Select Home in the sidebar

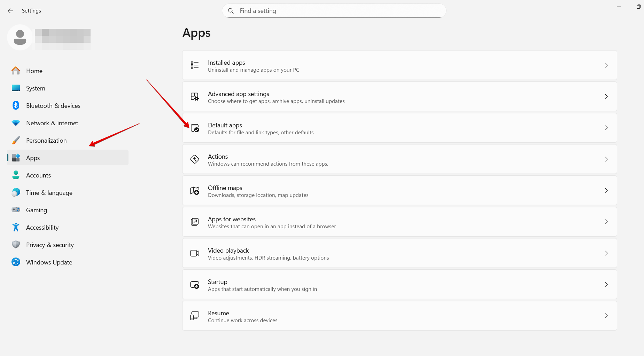(68, 71)
